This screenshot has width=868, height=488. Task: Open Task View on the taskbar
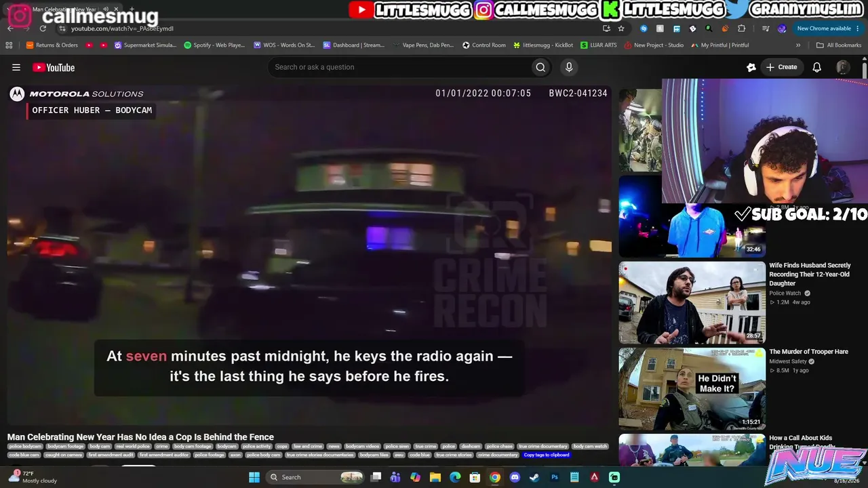pyautogui.click(x=376, y=477)
